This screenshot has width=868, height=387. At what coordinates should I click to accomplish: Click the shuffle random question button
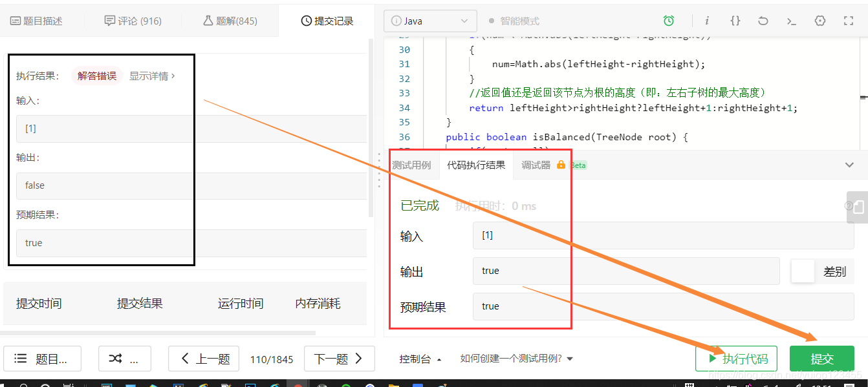(125, 359)
